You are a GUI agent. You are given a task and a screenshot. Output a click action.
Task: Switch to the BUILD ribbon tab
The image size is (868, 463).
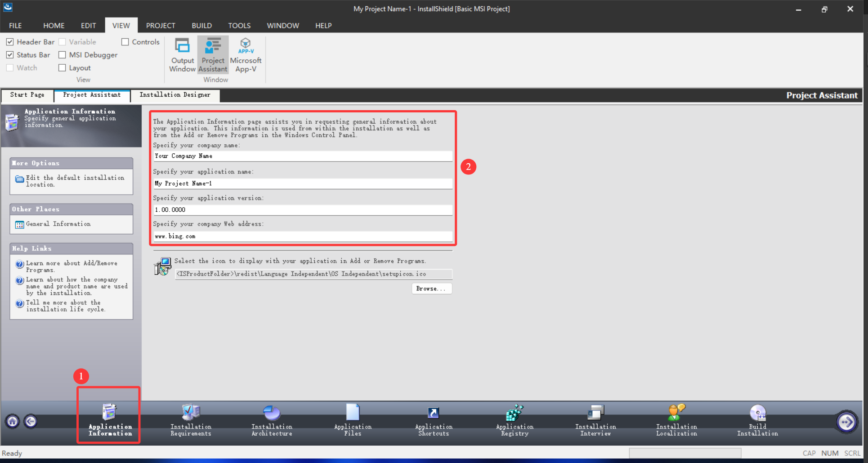point(201,26)
